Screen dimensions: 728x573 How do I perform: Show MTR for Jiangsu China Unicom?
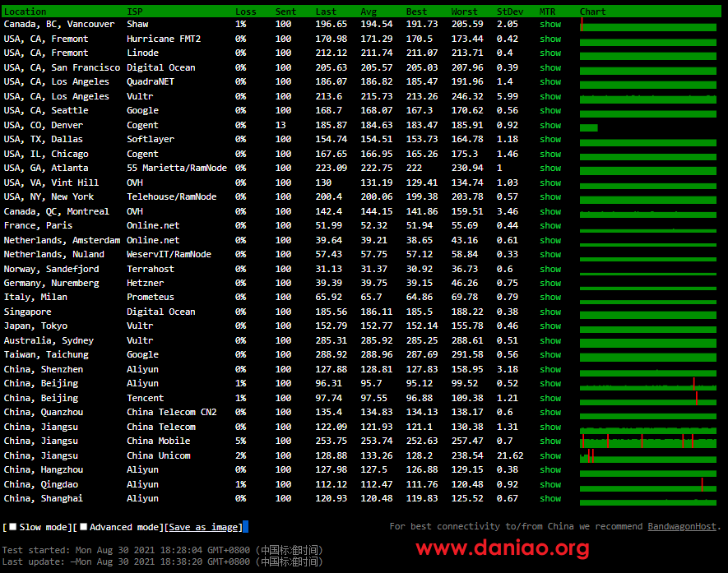click(550, 455)
